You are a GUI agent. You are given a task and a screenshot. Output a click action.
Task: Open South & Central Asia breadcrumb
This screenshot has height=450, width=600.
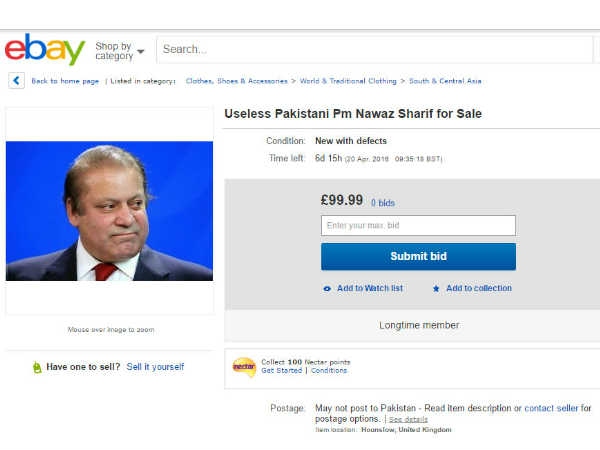pyautogui.click(x=445, y=81)
